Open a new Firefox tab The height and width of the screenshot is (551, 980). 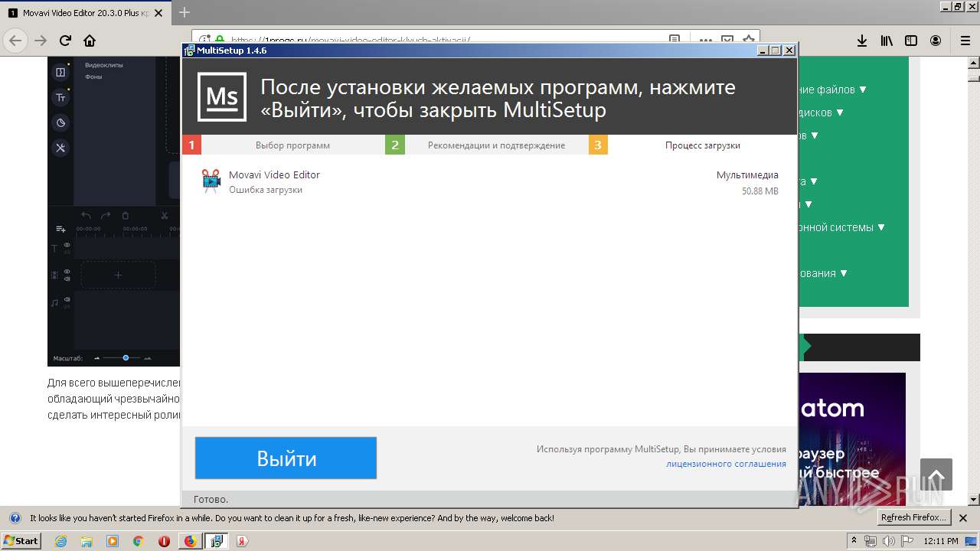(x=185, y=12)
